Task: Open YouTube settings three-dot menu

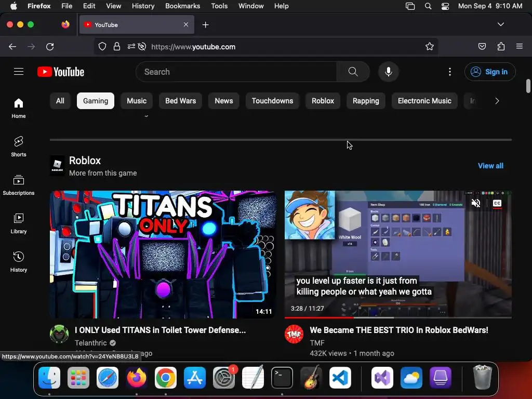Action: pos(449,72)
